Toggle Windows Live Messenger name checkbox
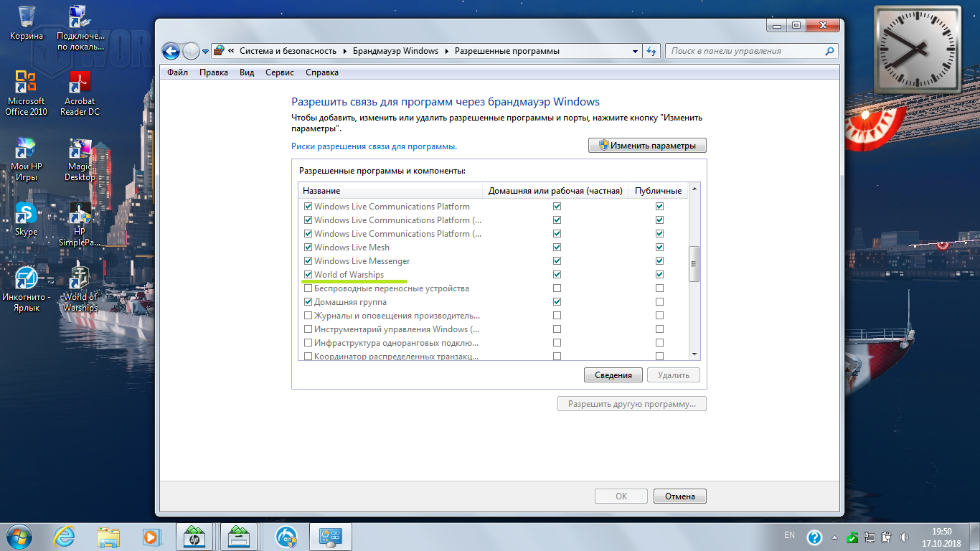980x551 pixels. pyautogui.click(x=308, y=261)
